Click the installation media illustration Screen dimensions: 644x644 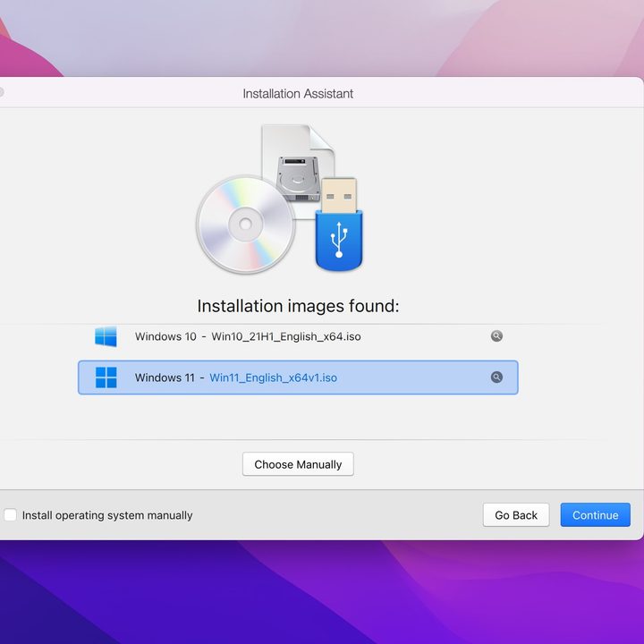click(280, 199)
